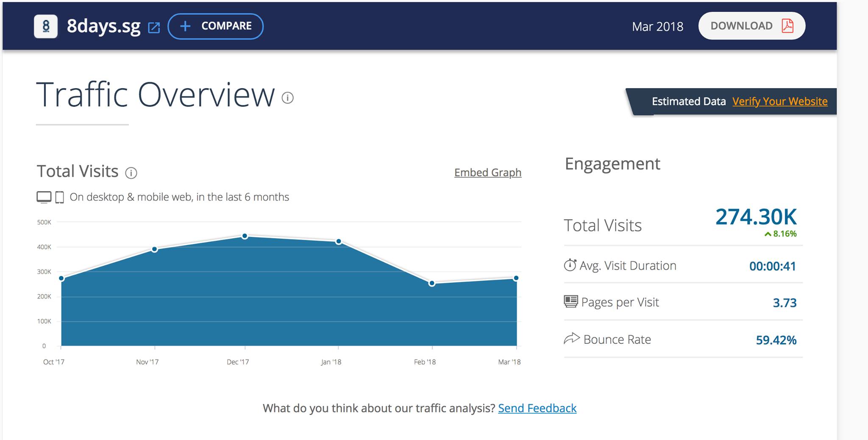Follow the Verify Your Website link

[x=779, y=101]
